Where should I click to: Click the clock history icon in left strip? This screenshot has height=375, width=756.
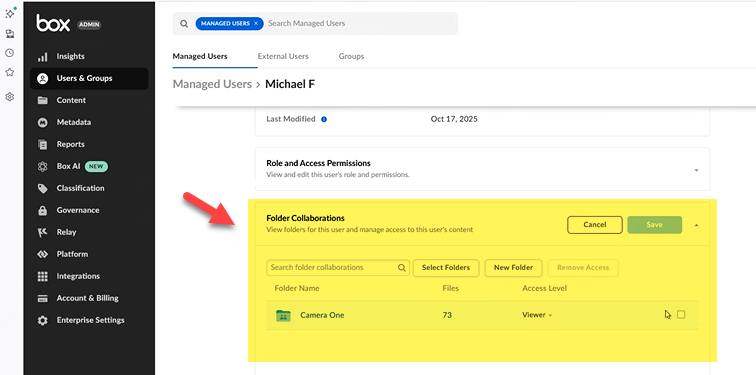9,53
